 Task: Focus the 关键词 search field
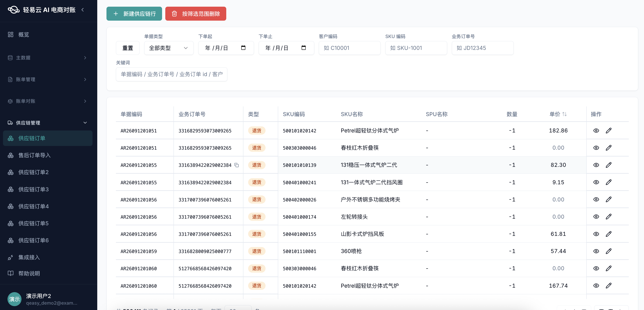(172, 74)
